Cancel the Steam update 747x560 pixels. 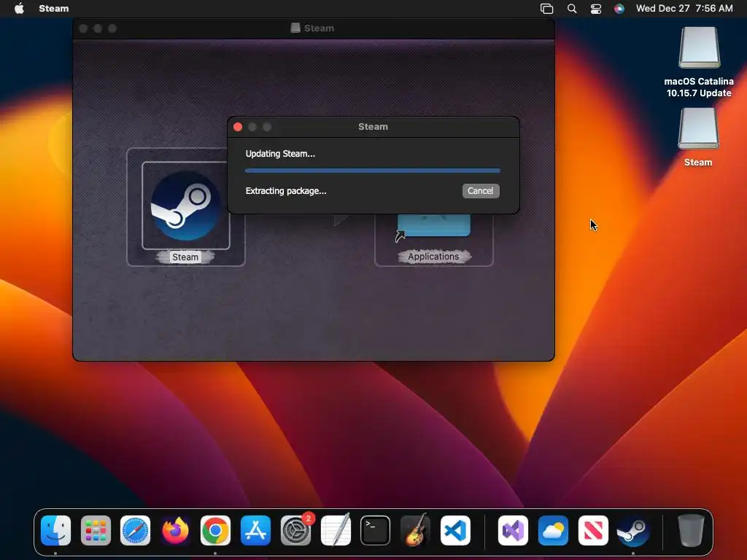tap(480, 191)
